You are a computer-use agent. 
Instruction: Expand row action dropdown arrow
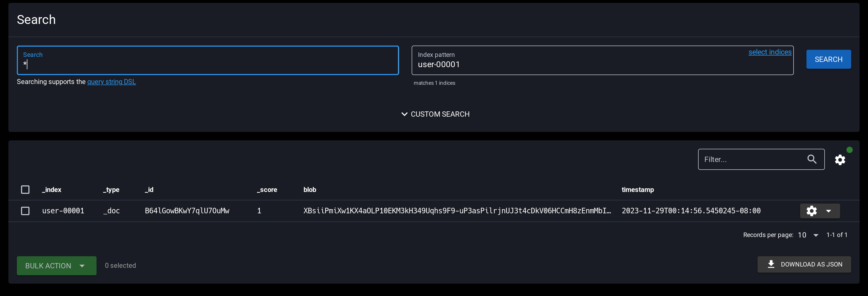coord(828,211)
